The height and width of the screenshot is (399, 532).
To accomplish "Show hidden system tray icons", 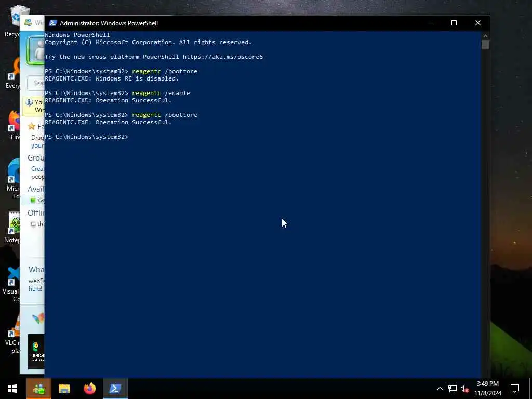I will [x=440, y=389].
